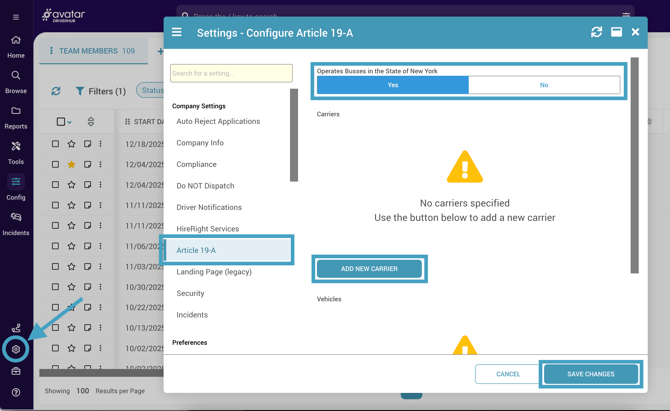Click the refresh icon in Settings header

(x=596, y=32)
